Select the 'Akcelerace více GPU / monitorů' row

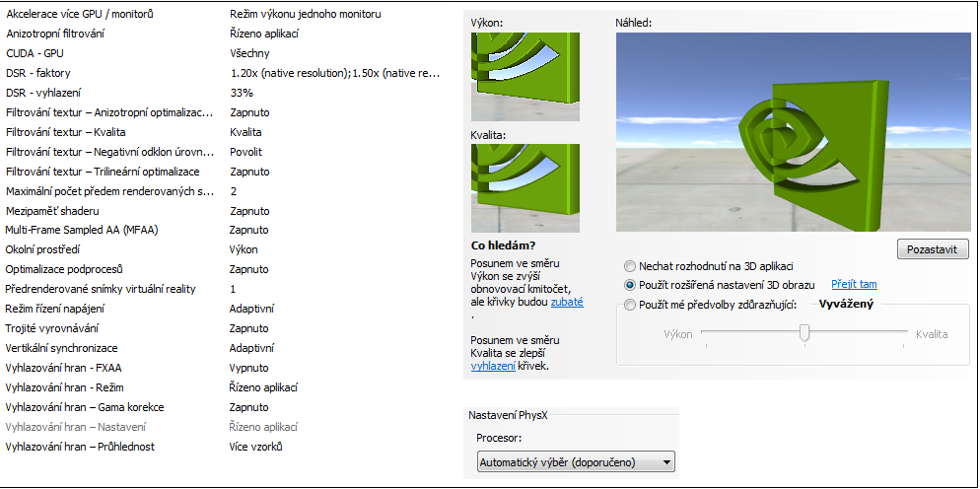tap(225, 14)
